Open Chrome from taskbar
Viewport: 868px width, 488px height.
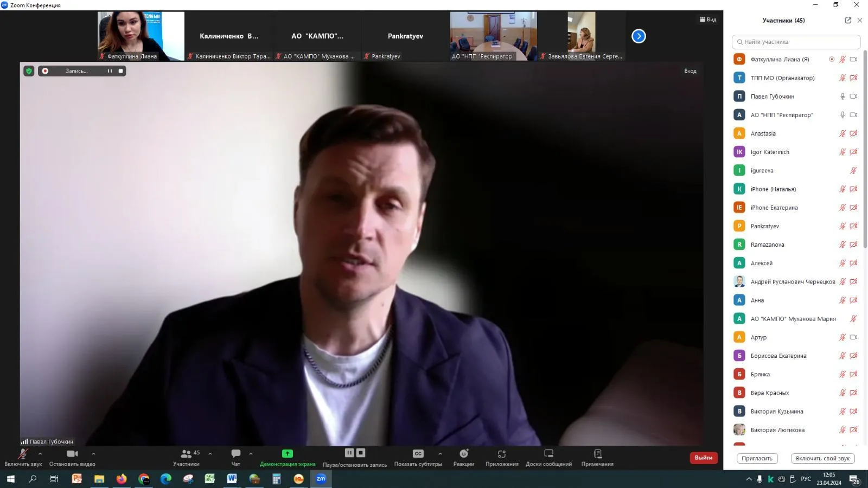click(x=144, y=479)
